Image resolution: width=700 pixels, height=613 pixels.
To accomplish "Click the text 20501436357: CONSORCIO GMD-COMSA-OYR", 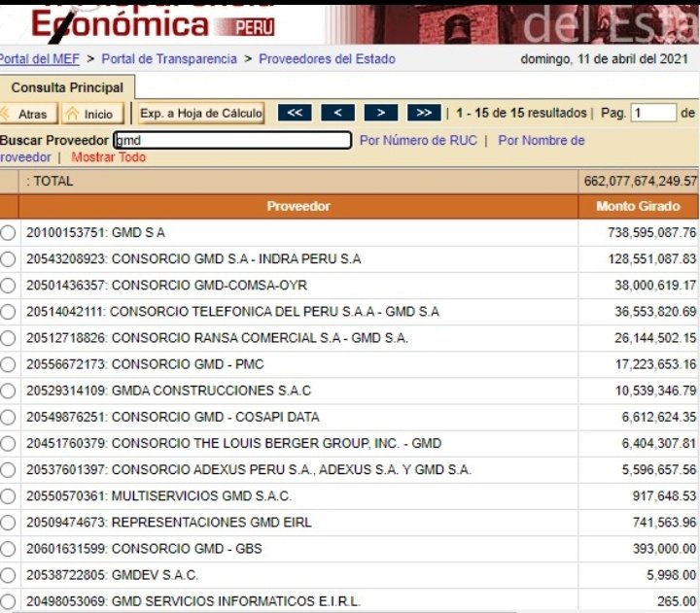I will (x=166, y=286).
